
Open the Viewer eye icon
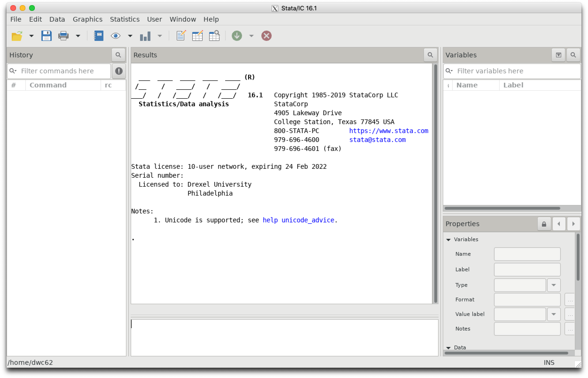[x=116, y=36]
